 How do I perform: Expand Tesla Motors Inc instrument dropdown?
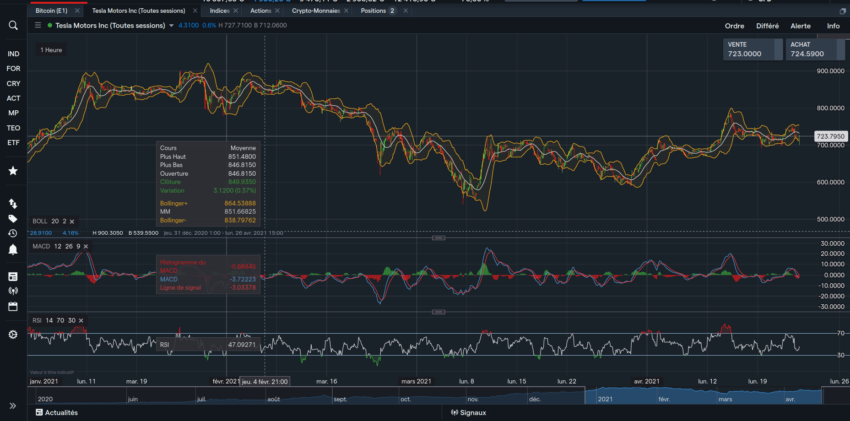(171, 25)
